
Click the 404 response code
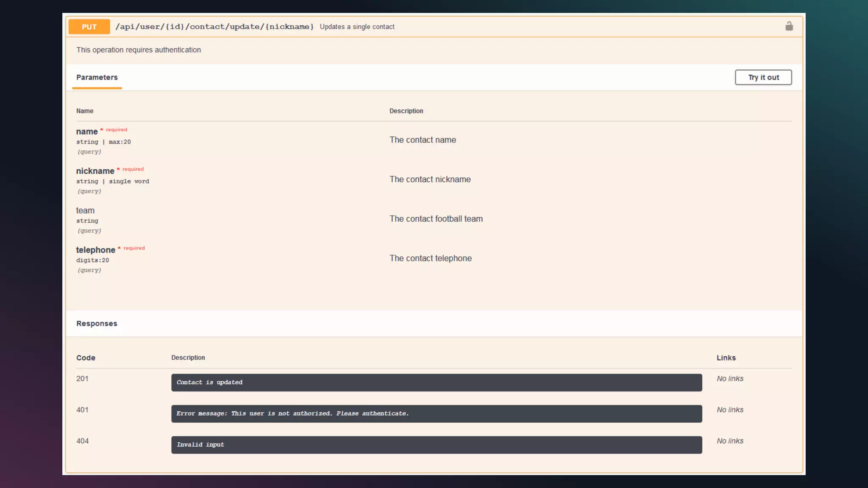[82, 441]
